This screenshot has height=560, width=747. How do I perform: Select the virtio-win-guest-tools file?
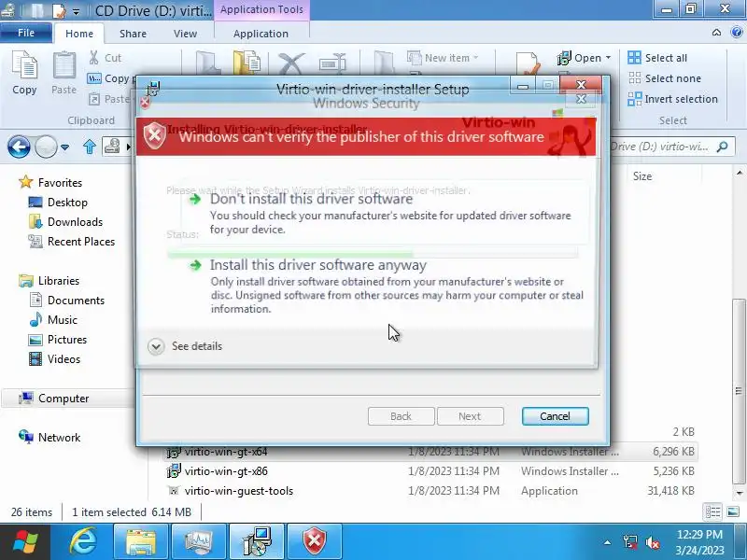(x=238, y=491)
